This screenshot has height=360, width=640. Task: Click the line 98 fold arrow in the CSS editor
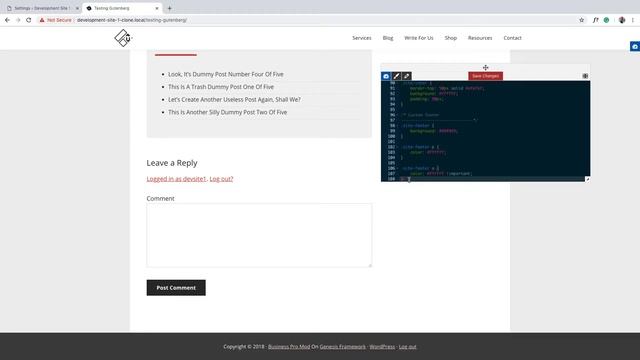coord(398,126)
